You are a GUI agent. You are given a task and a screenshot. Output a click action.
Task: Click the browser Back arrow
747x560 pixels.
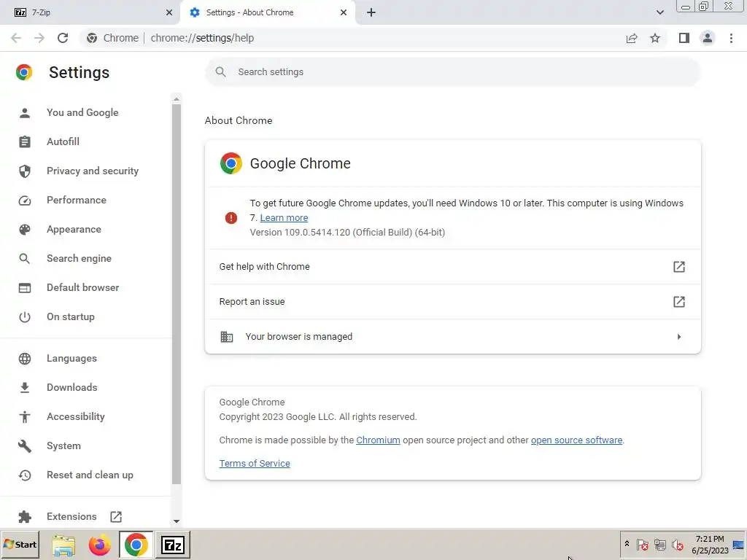pos(16,38)
